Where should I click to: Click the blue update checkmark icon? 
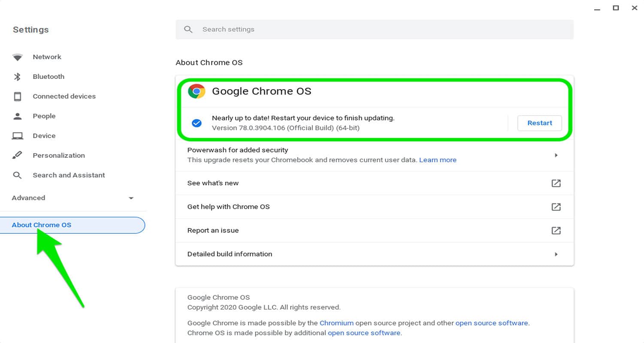[x=197, y=123]
